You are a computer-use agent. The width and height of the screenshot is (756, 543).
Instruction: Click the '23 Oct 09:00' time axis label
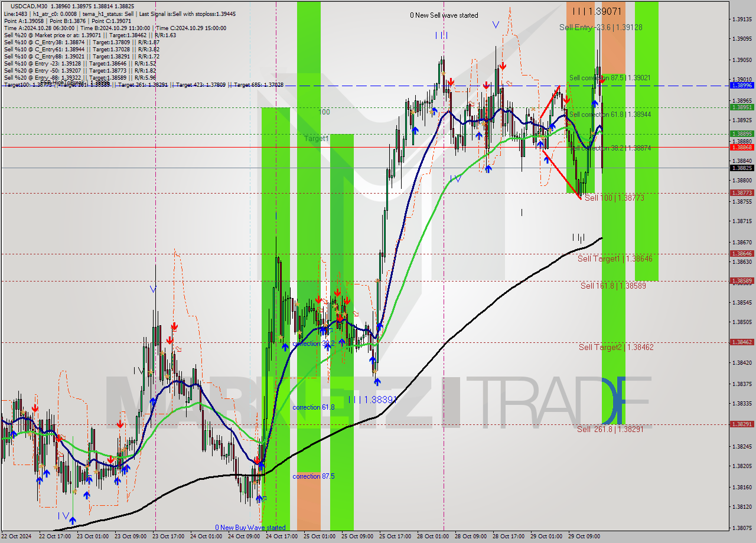tap(131, 537)
